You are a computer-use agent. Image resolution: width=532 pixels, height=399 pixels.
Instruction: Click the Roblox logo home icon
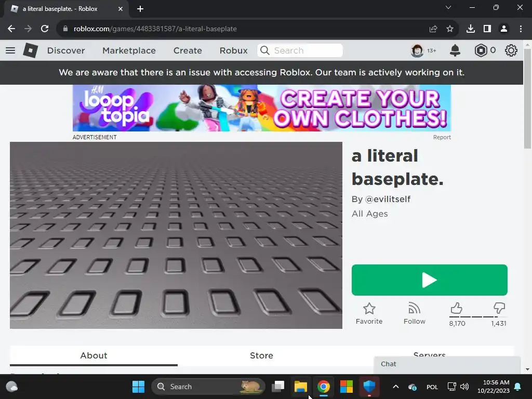coord(30,50)
